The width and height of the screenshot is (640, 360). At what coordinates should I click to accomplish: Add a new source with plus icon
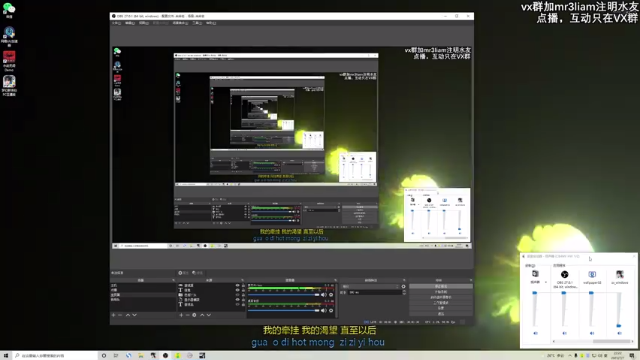click(x=181, y=315)
